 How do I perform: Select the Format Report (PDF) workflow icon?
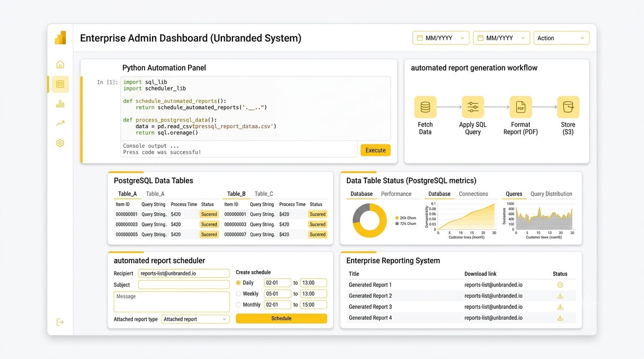coord(520,107)
